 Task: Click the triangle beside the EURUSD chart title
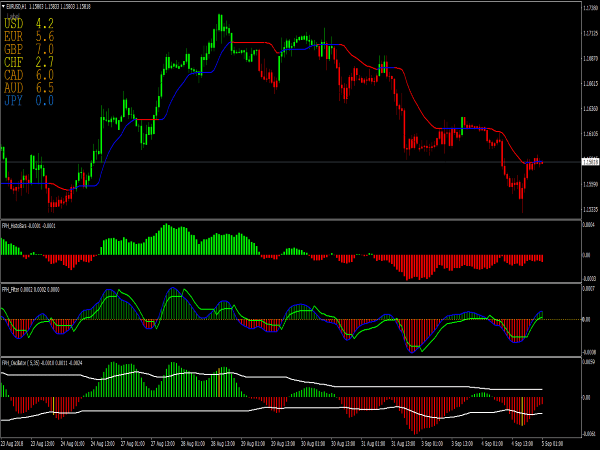[3, 7]
